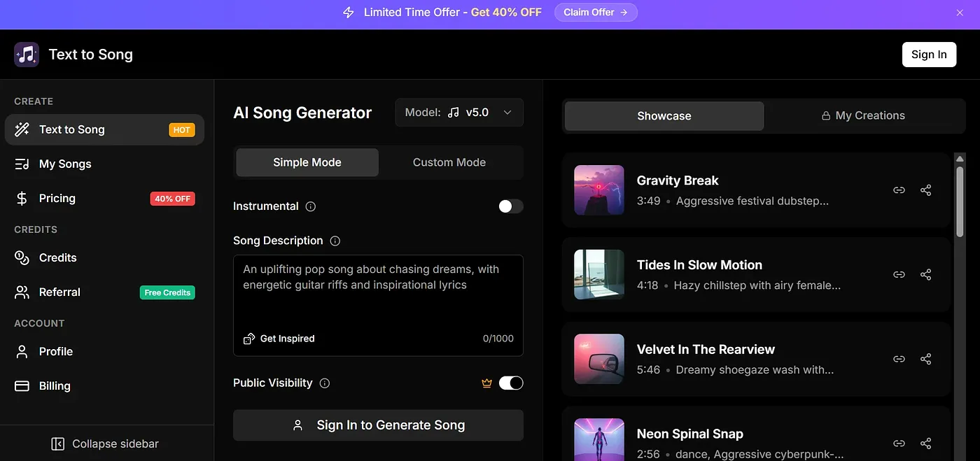Click the Free Credits badge beside Referral
This screenshot has width=980, height=461.
click(x=167, y=292)
